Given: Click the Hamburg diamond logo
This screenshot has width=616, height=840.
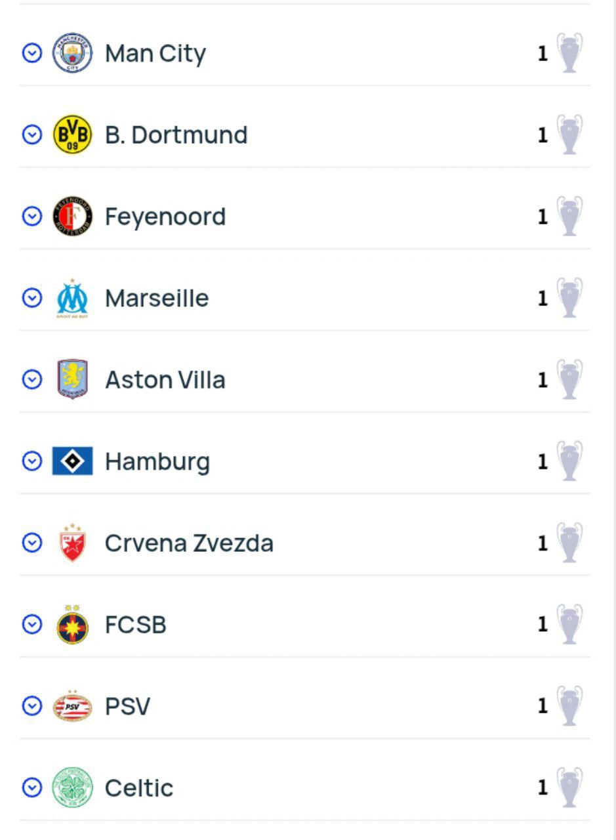Looking at the screenshot, I should 72,461.
